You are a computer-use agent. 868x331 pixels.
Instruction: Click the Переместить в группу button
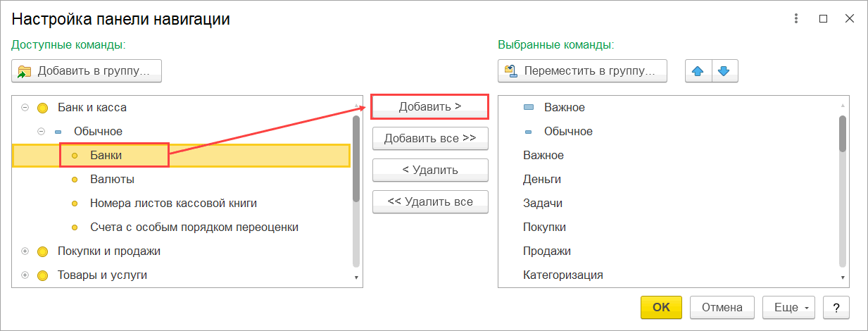(x=582, y=71)
